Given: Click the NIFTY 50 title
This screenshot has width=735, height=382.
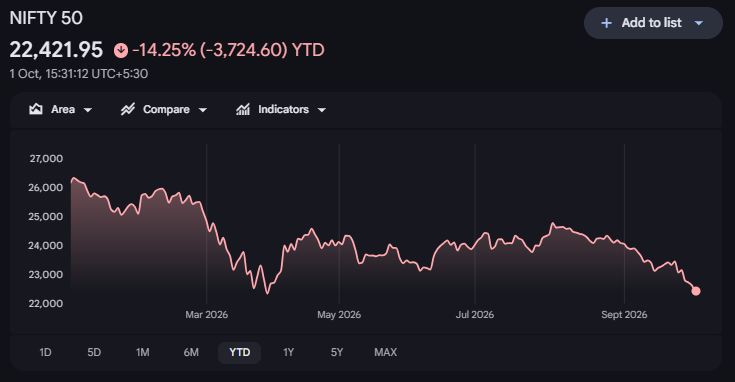Looking at the screenshot, I should coord(46,18).
